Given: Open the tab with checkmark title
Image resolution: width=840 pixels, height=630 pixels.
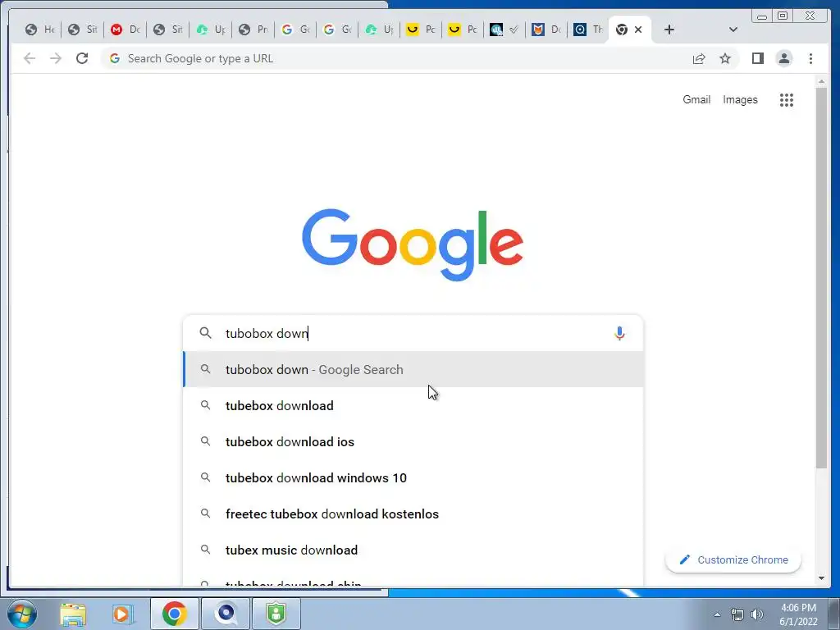Looking at the screenshot, I should click(x=504, y=30).
